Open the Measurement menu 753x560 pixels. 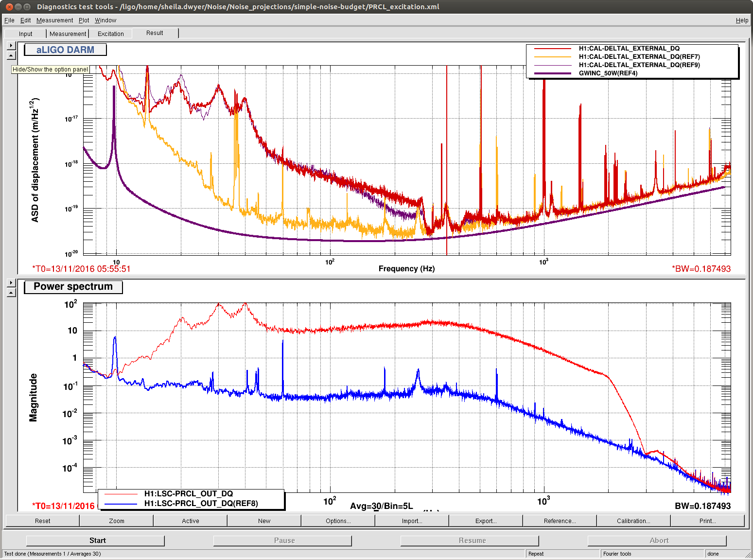point(54,20)
